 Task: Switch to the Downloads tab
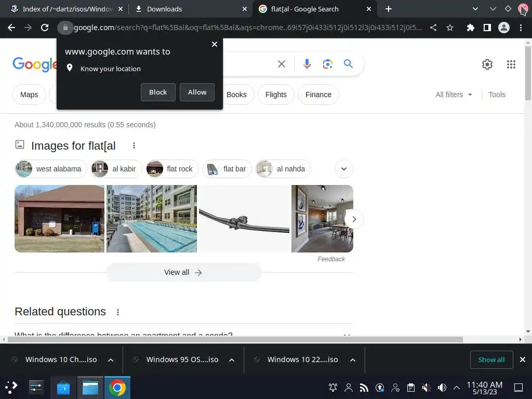(191, 9)
